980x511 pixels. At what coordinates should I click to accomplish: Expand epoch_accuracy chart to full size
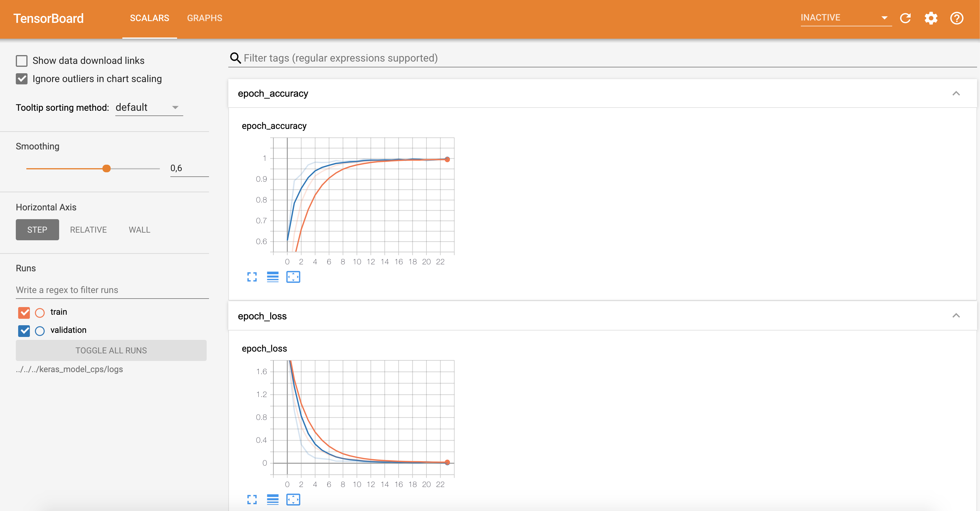(252, 277)
